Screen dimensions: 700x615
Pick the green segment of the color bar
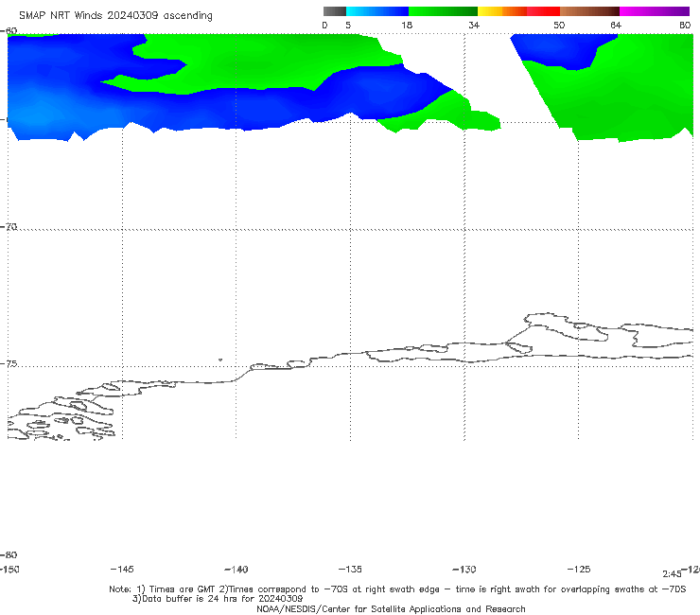443,11
